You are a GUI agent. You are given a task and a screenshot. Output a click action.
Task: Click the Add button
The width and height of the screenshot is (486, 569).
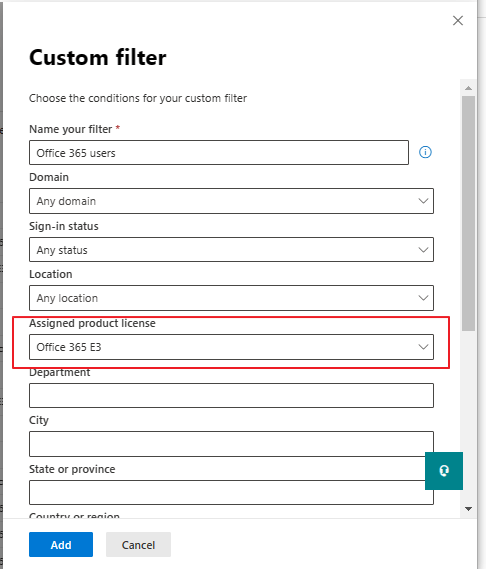[x=61, y=544]
